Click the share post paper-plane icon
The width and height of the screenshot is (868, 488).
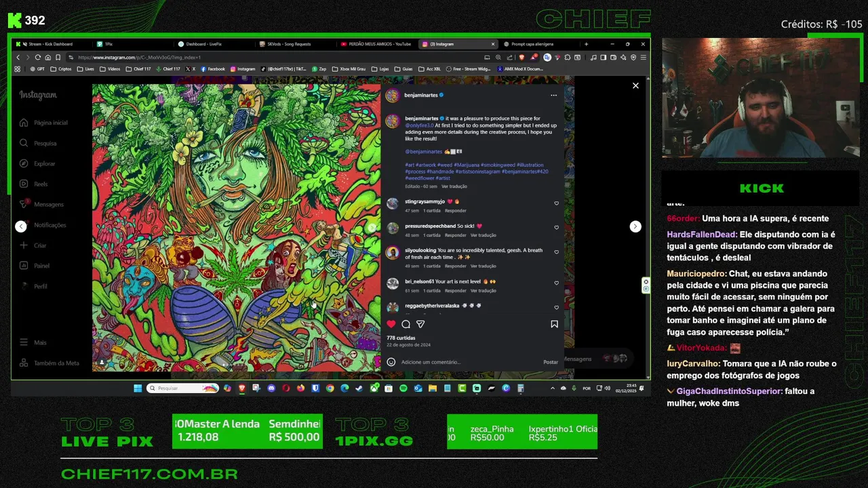click(x=420, y=324)
